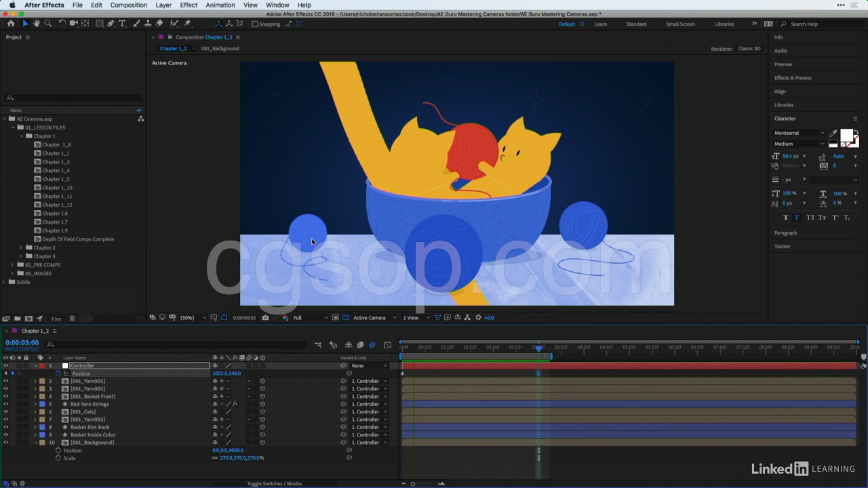Image resolution: width=868 pixels, height=488 pixels.
Task: Expand the Chapter 2 folder
Action: pyautogui.click(x=21, y=247)
